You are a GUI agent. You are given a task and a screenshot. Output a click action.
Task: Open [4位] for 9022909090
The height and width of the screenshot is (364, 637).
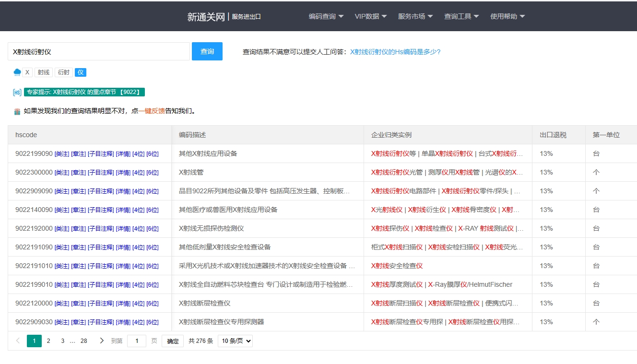pos(138,191)
